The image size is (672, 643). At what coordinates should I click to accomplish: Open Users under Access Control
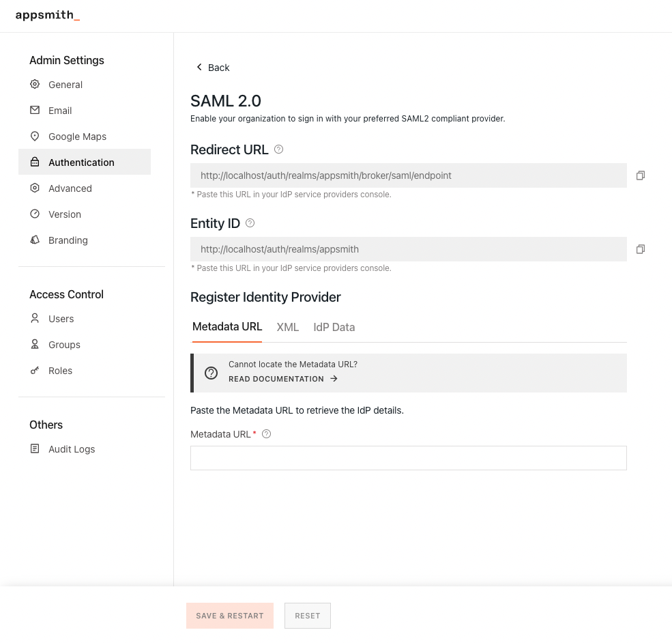tap(61, 318)
